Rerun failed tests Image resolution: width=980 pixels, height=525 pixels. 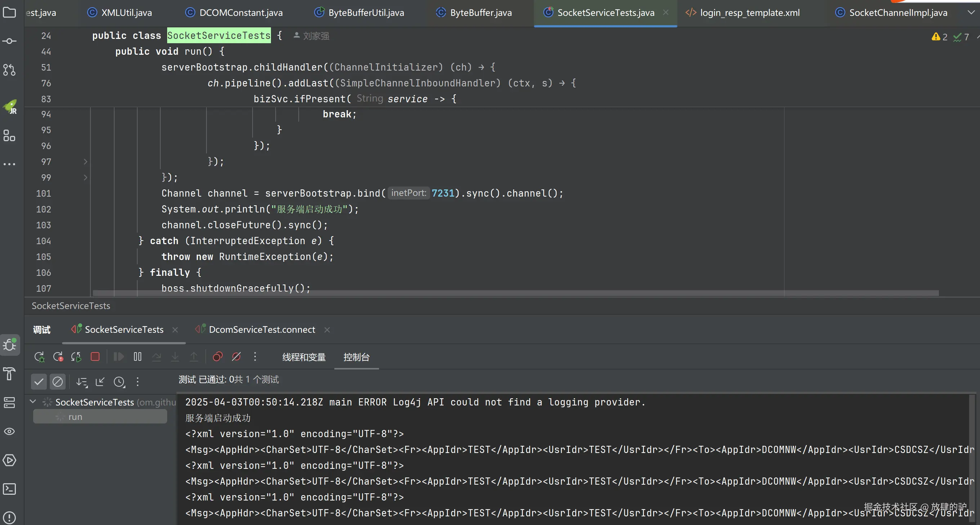[58, 356]
